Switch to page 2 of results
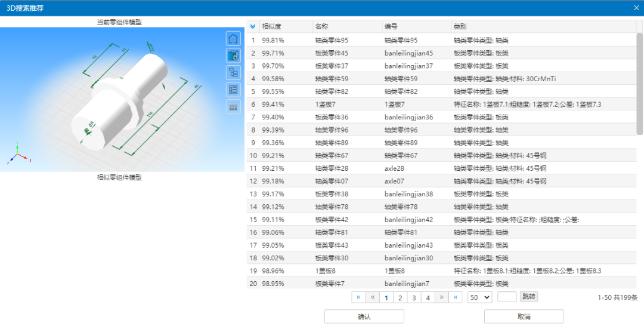The width and height of the screenshot is (644, 326). click(x=400, y=297)
